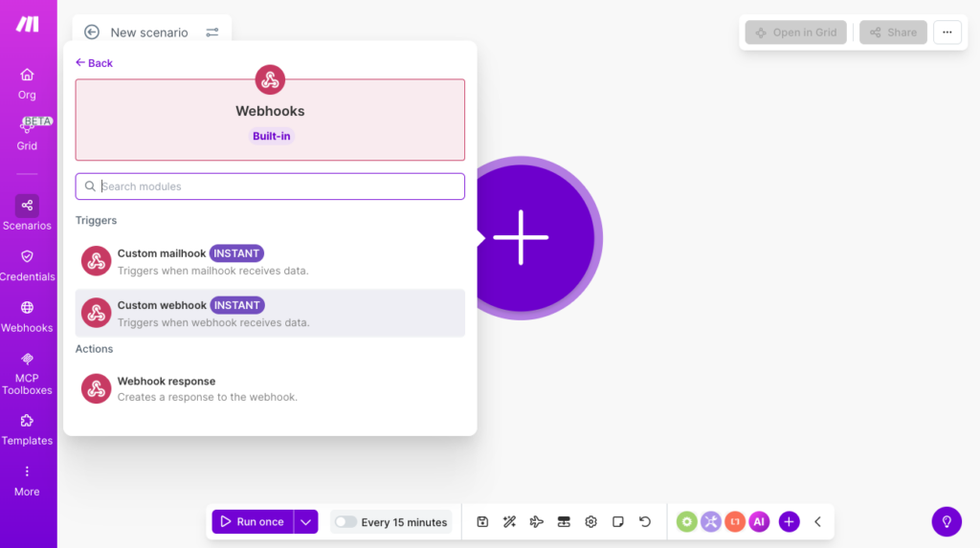
Task: Open scenario settings sliders icon
Action: pos(212,32)
